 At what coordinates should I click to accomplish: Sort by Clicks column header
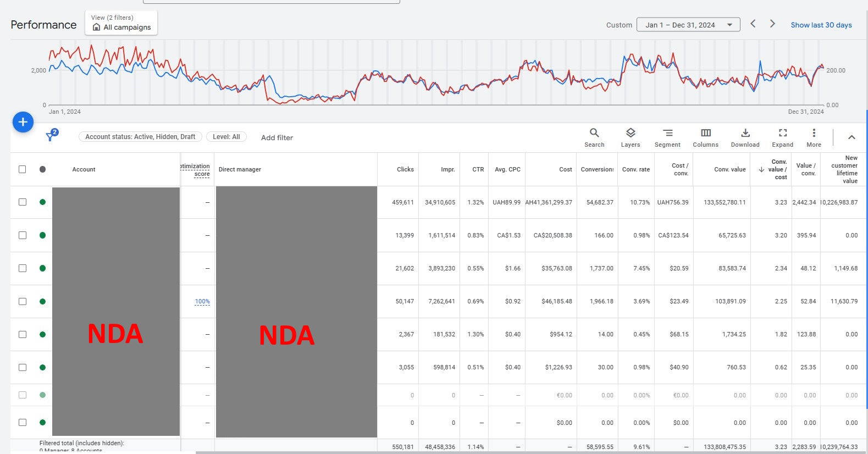pyautogui.click(x=405, y=169)
